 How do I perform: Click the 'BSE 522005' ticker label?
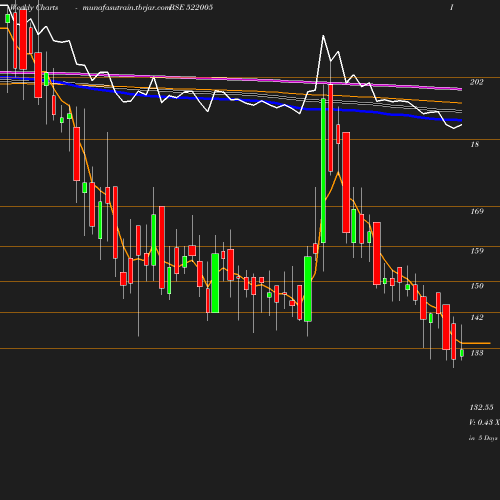tap(191, 7)
